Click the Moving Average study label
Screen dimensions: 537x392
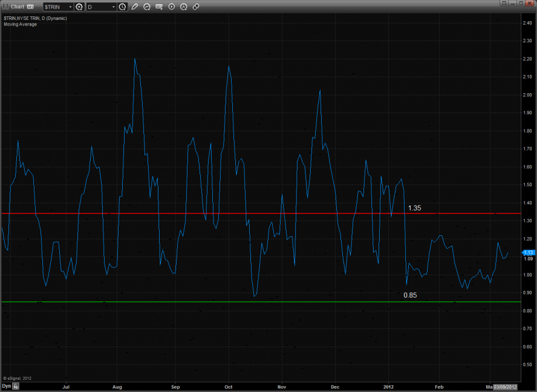coord(20,24)
